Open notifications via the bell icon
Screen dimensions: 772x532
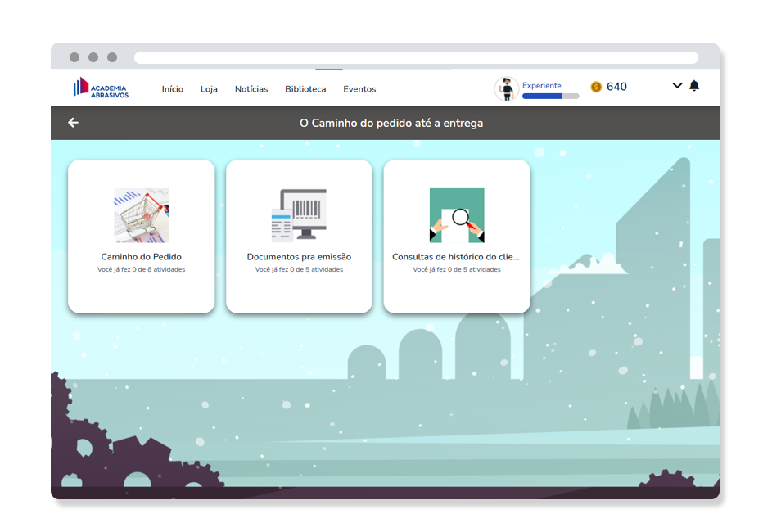tap(694, 86)
